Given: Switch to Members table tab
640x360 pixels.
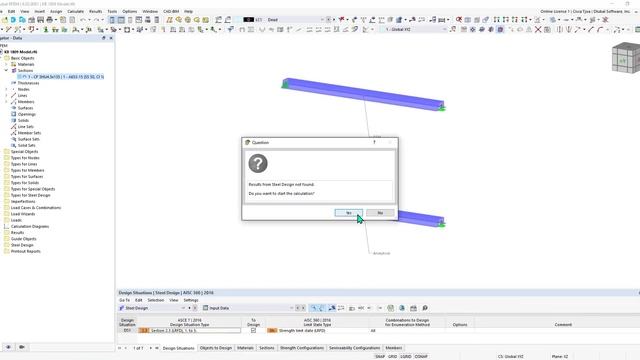Looking at the screenshot, I should click(x=393, y=348).
